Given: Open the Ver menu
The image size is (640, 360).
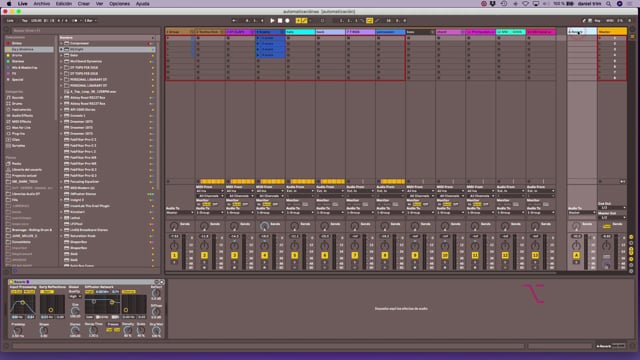Looking at the screenshot, I should click(x=99, y=4).
